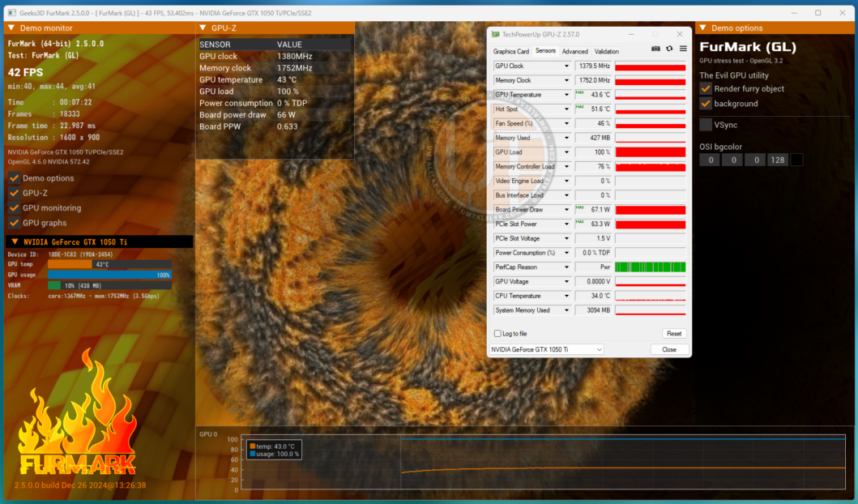Screen dimensions: 858x504
Task: Collapse the Demo monitor panel
Action: tap(11, 28)
